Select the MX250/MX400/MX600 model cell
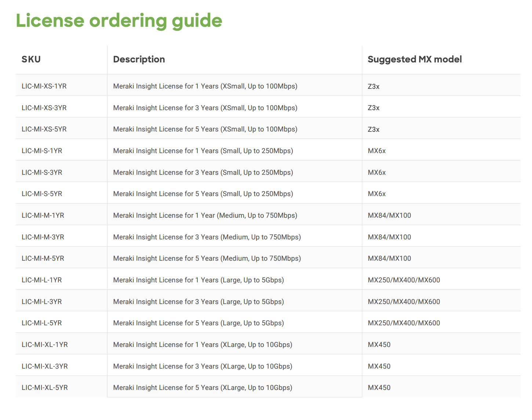This screenshot has width=532, height=420. [404, 280]
